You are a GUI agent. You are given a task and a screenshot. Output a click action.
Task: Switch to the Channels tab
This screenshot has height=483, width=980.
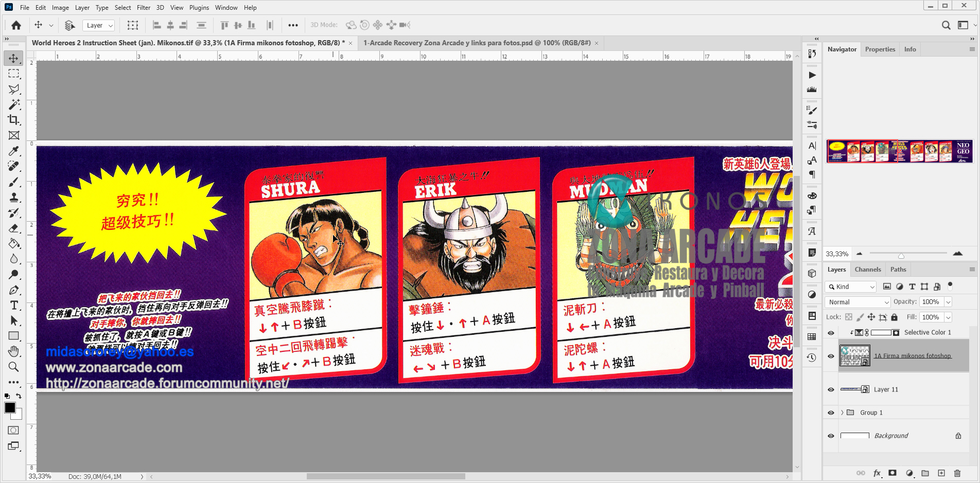(868, 269)
